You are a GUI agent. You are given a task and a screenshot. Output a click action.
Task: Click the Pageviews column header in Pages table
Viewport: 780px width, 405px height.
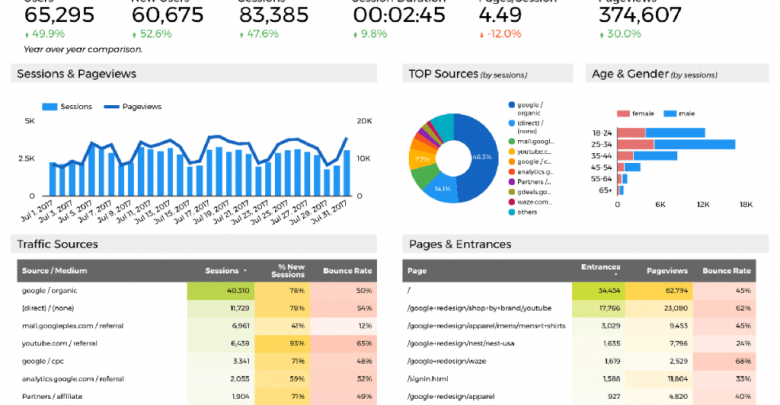667,271
